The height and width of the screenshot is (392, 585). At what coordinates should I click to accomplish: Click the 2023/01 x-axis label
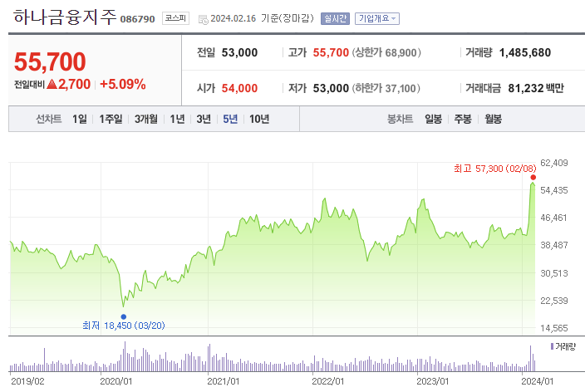pos(432,381)
